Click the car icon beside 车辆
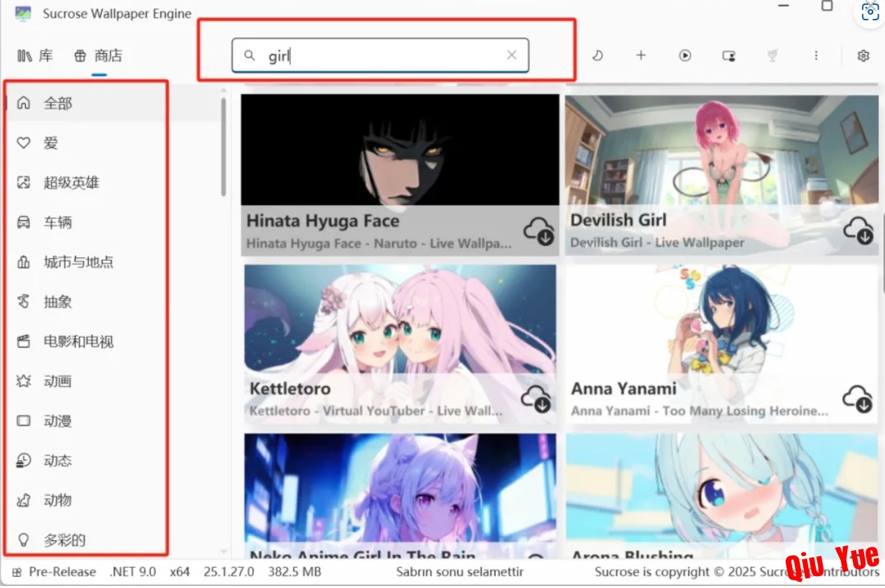This screenshot has width=885, height=588. click(x=24, y=223)
